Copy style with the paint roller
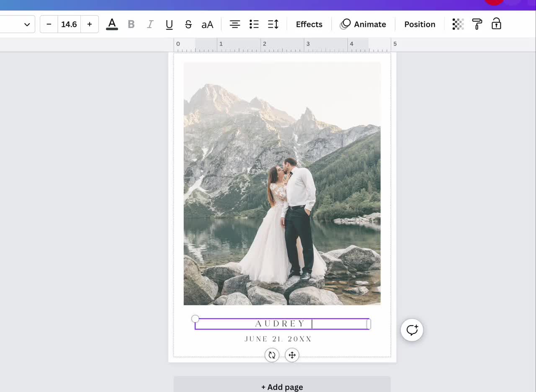Screen dimensions: 536x392 [x=477, y=24]
